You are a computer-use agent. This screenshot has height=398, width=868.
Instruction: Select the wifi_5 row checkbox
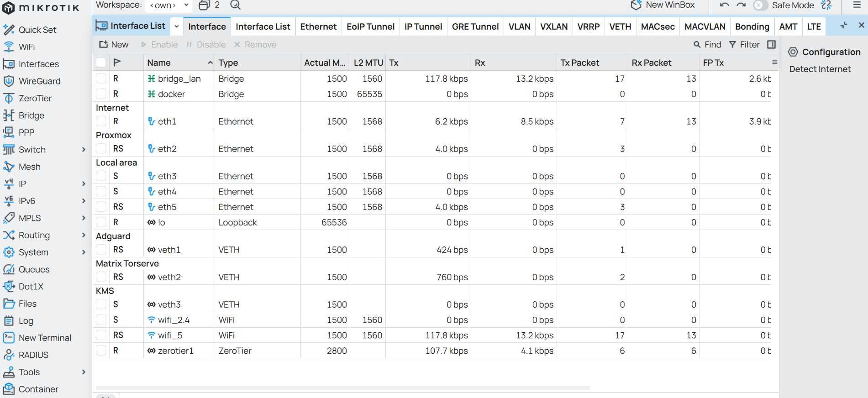[x=101, y=335]
